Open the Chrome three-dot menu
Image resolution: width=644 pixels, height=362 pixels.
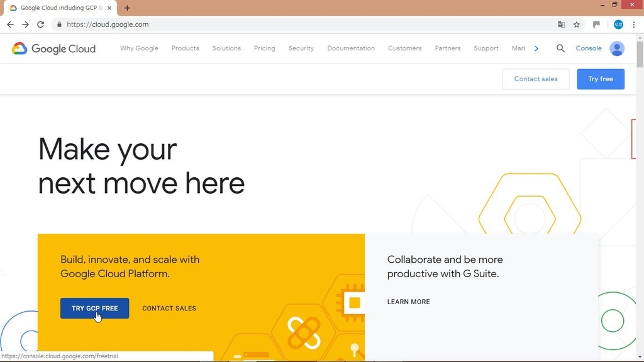click(634, 25)
